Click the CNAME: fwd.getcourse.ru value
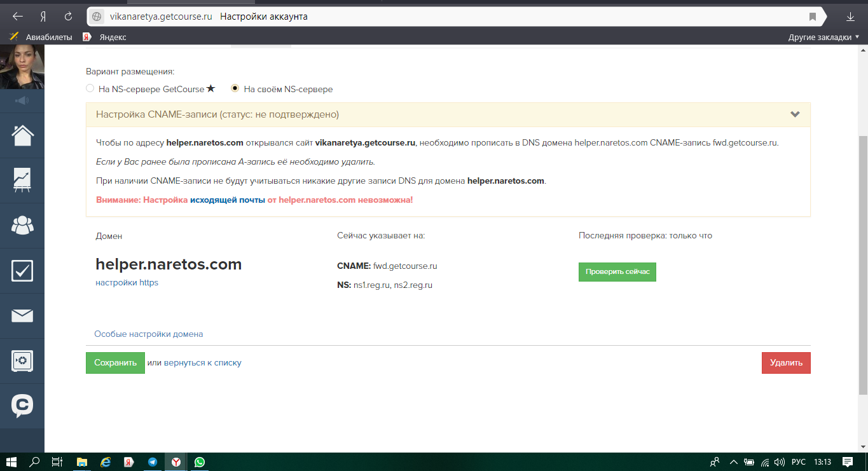The height and width of the screenshot is (471, 868). tap(387, 266)
